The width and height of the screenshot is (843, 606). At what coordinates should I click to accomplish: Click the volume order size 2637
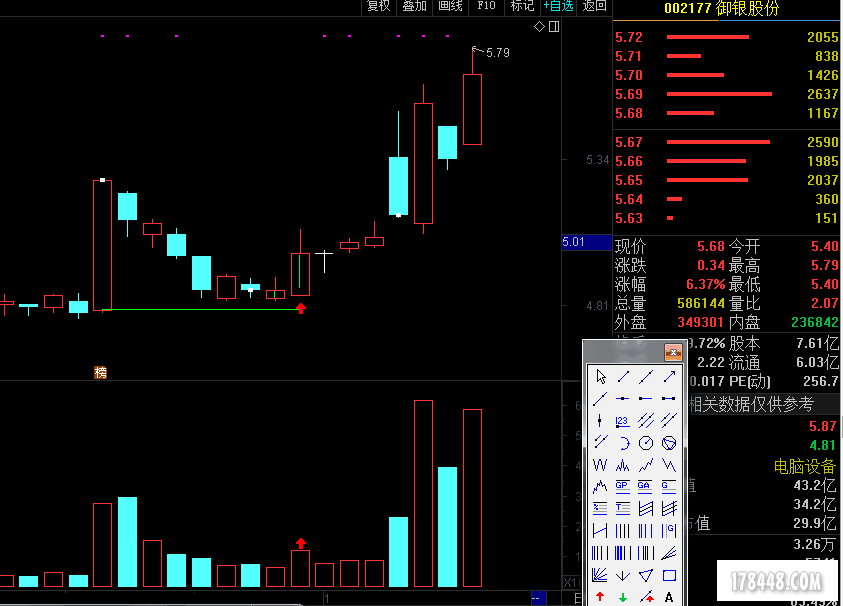pos(823,94)
